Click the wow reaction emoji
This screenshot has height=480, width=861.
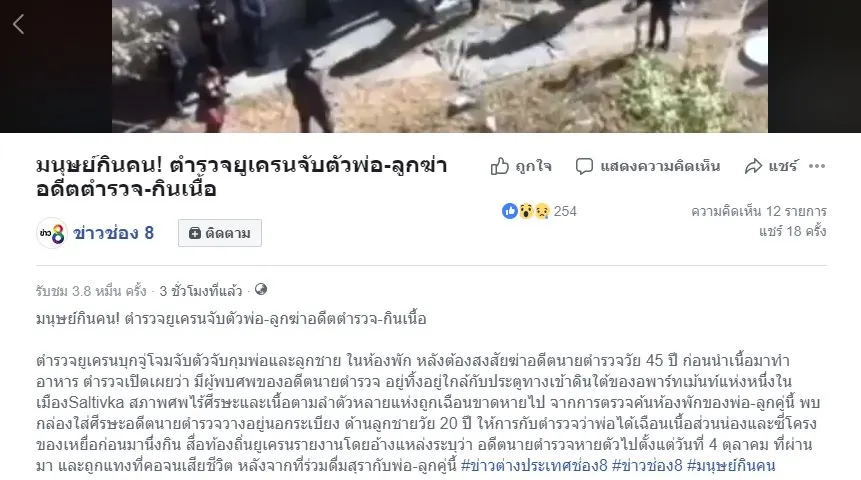(526, 211)
